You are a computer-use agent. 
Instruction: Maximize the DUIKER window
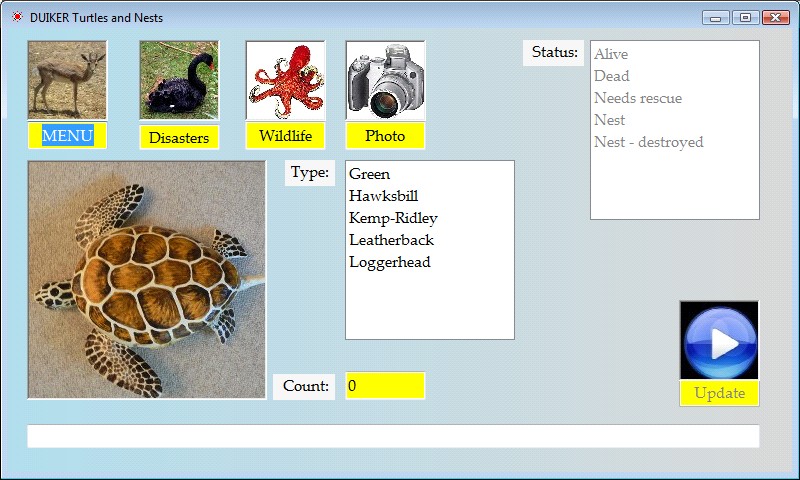coord(745,17)
